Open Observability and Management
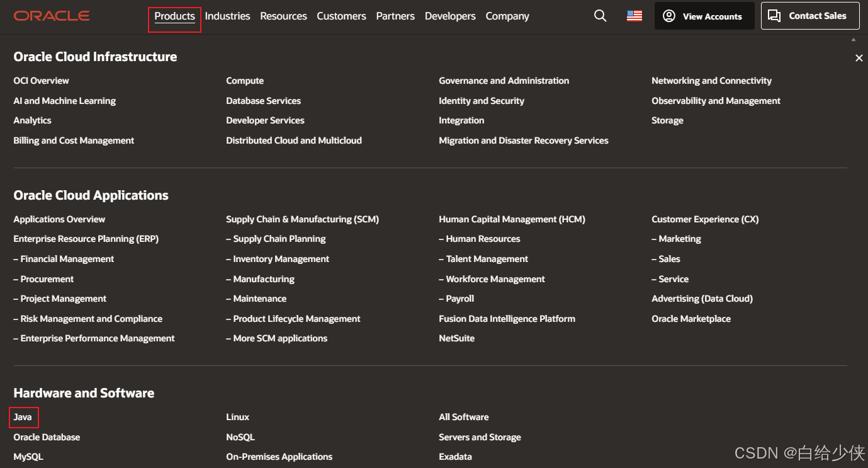868x468 pixels. 716,101
